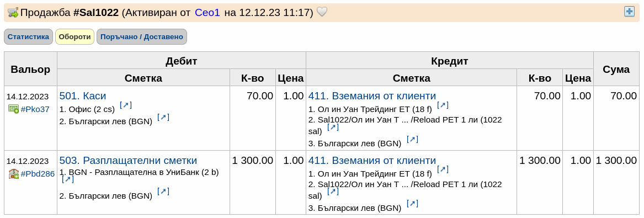Click the sale cart icon beside Продажба

pyautogui.click(x=13, y=12)
